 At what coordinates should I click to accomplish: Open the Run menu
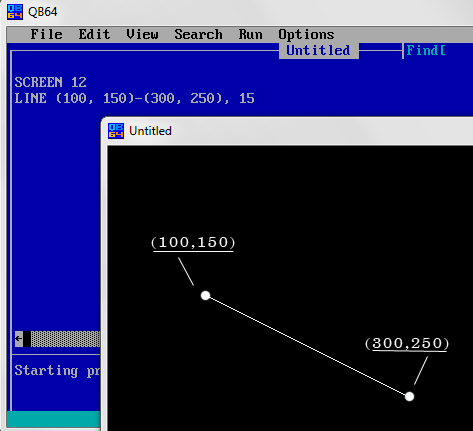[250, 34]
